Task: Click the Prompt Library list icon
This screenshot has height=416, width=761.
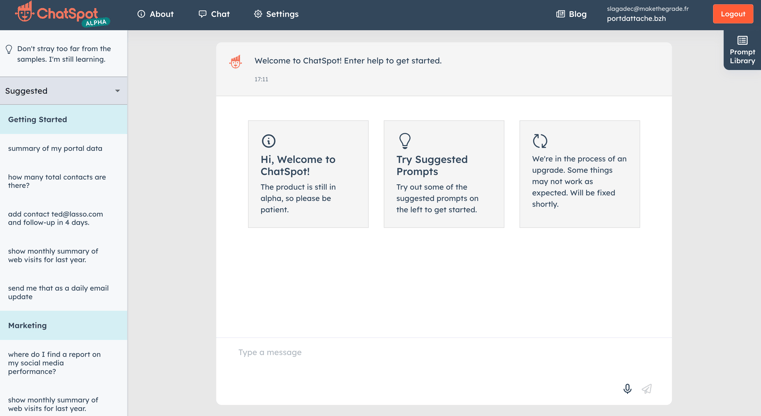Action: click(742, 40)
